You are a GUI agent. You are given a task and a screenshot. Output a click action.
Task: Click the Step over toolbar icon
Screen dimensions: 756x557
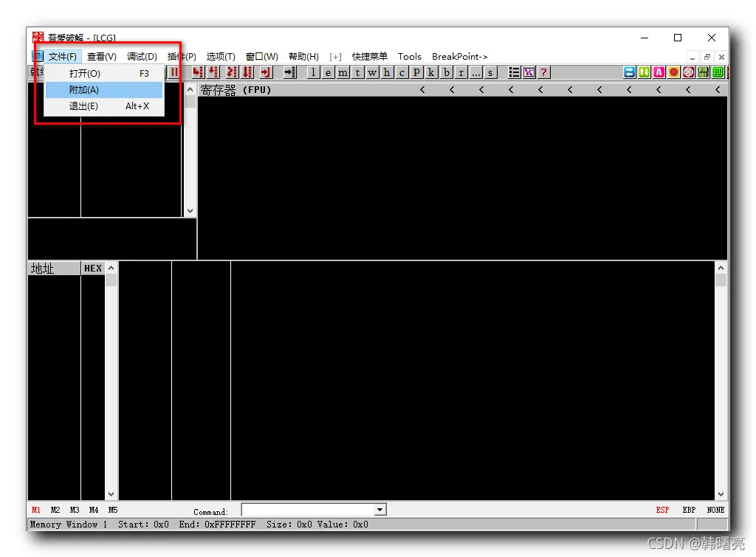(x=213, y=72)
